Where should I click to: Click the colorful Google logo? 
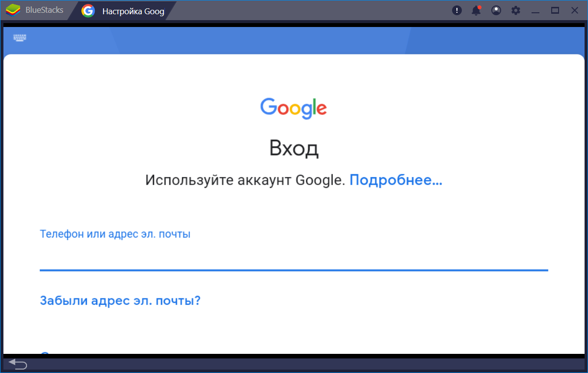(294, 108)
